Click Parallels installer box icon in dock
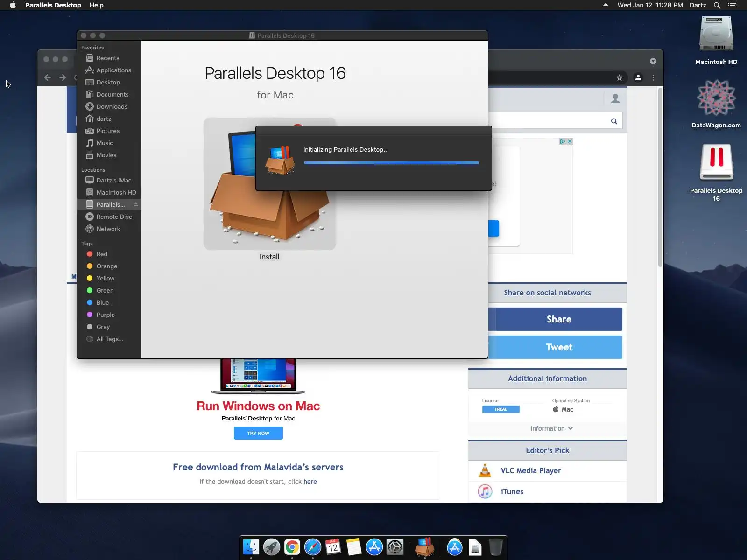 click(x=425, y=547)
